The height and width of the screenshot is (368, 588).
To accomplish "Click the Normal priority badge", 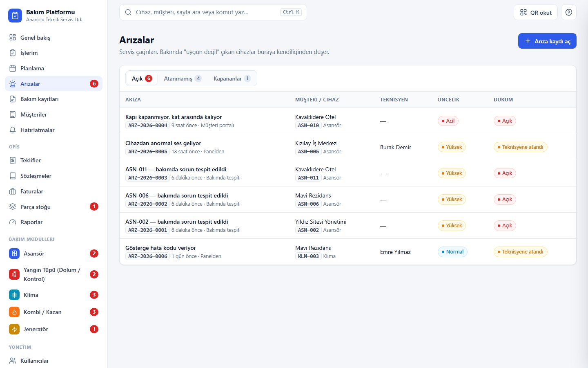I will 452,252.
